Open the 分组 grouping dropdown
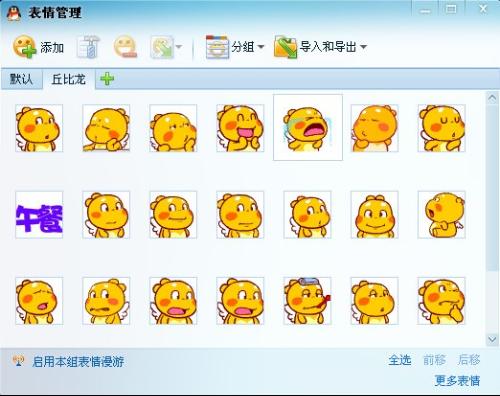The width and height of the screenshot is (500, 396). [235, 47]
